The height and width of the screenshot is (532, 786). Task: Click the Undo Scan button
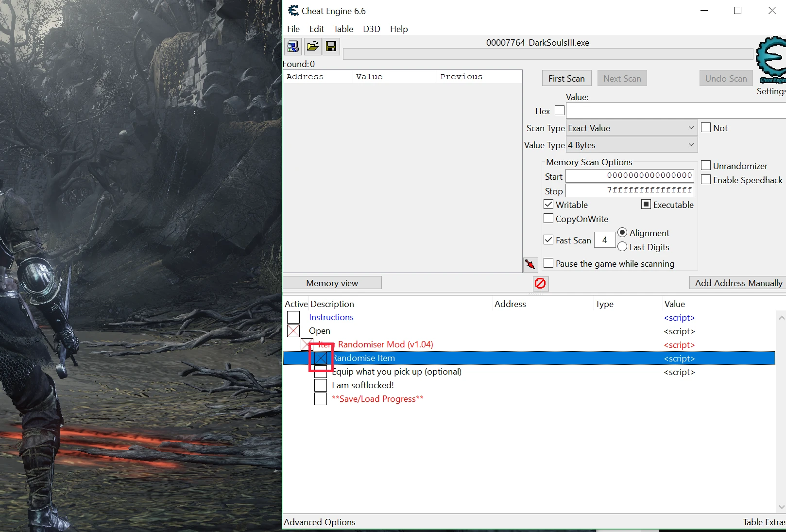(726, 78)
